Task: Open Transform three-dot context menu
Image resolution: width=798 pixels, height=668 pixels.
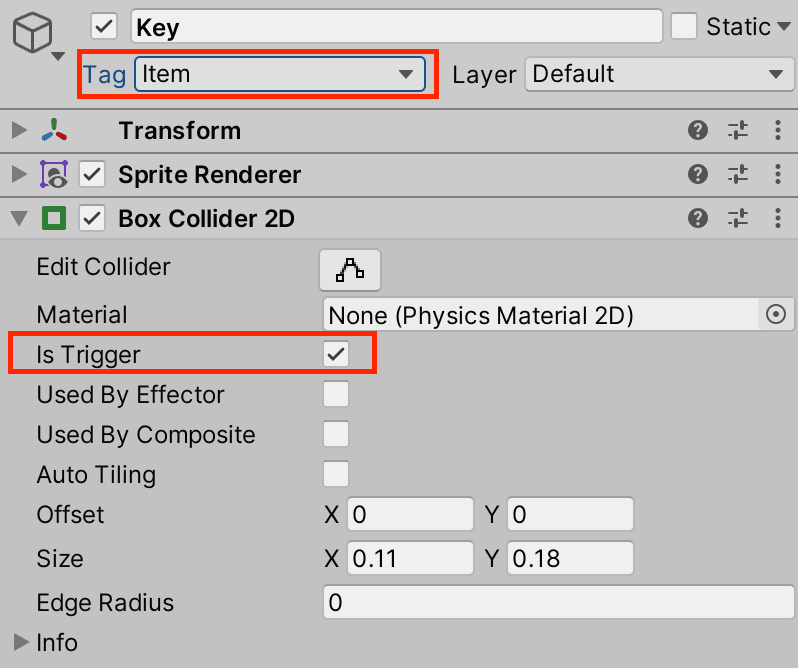Action: 778,130
